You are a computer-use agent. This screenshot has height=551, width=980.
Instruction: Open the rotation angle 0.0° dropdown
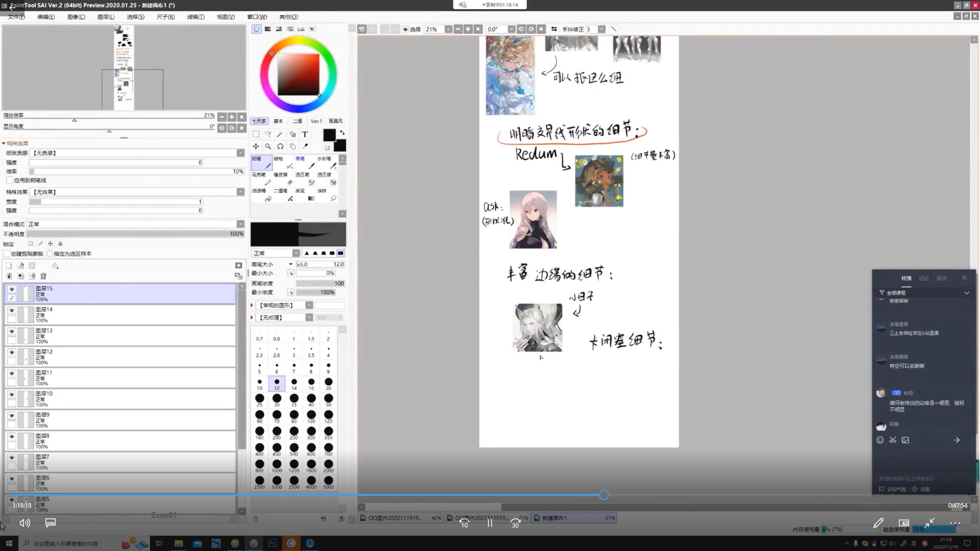pyautogui.click(x=511, y=29)
